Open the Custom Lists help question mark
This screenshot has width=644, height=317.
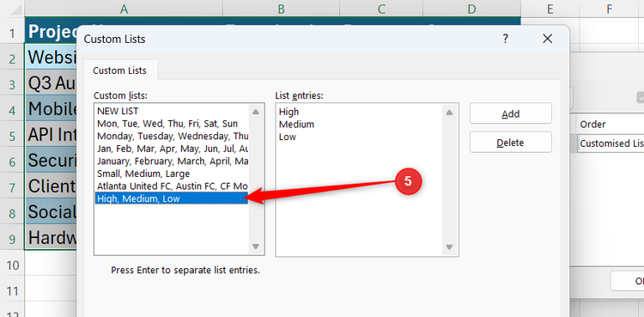pyautogui.click(x=505, y=39)
